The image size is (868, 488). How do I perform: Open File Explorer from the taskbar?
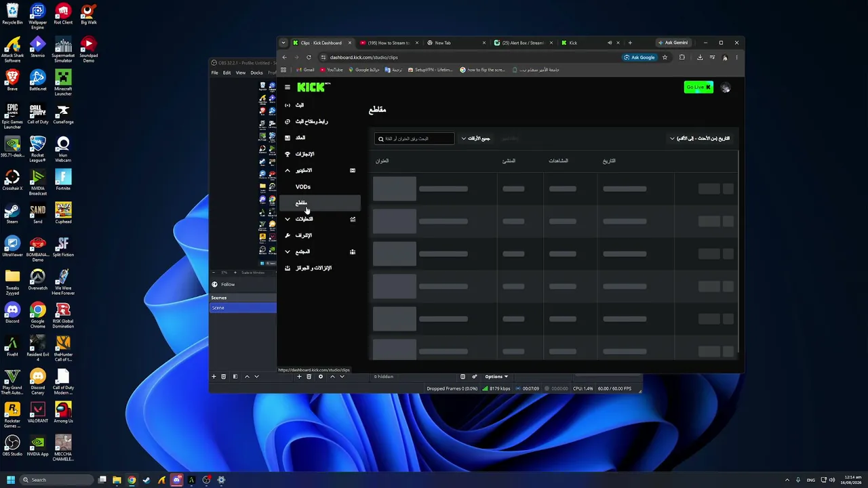pos(117,480)
